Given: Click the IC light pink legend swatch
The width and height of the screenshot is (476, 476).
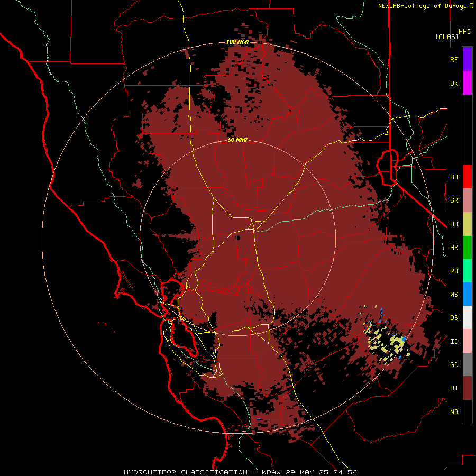Looking at the screenshot, I should [x=467, y=341].
